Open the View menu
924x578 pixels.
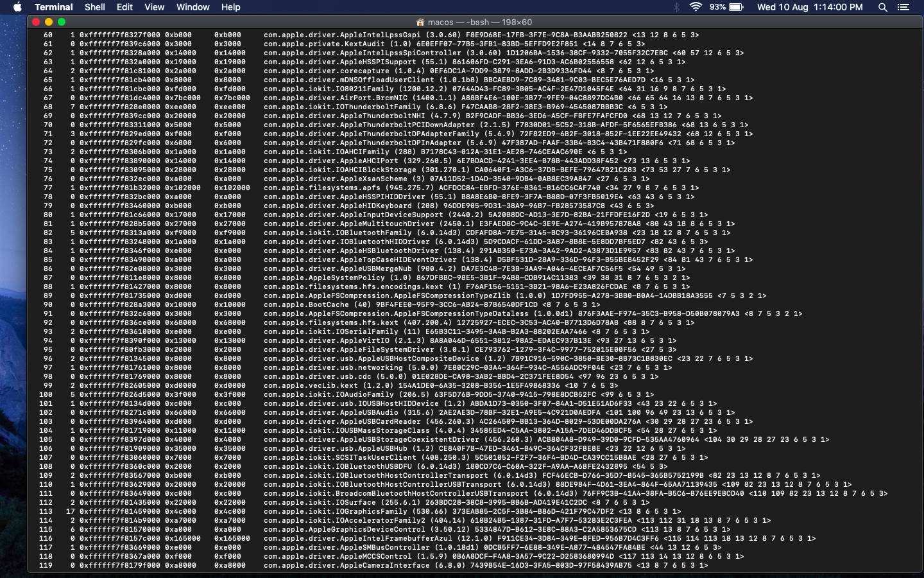154,7
